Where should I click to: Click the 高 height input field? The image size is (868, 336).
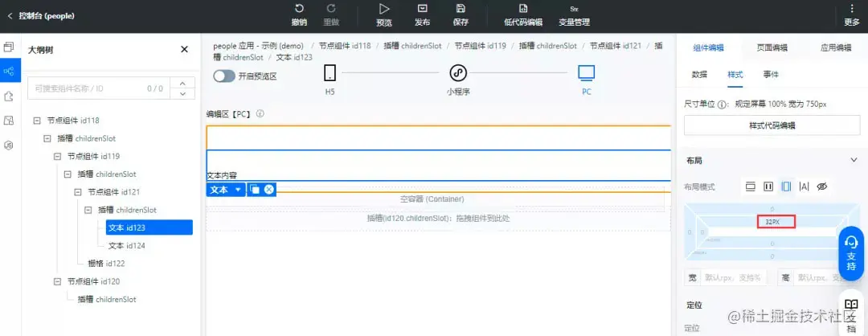(827, 277)
